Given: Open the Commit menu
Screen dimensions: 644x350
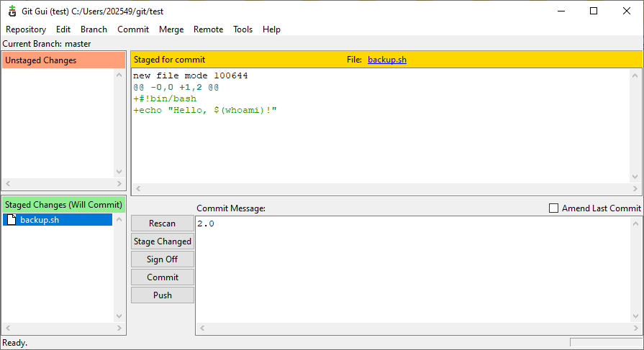Looking at the screenshot, I should click(133, 29).
